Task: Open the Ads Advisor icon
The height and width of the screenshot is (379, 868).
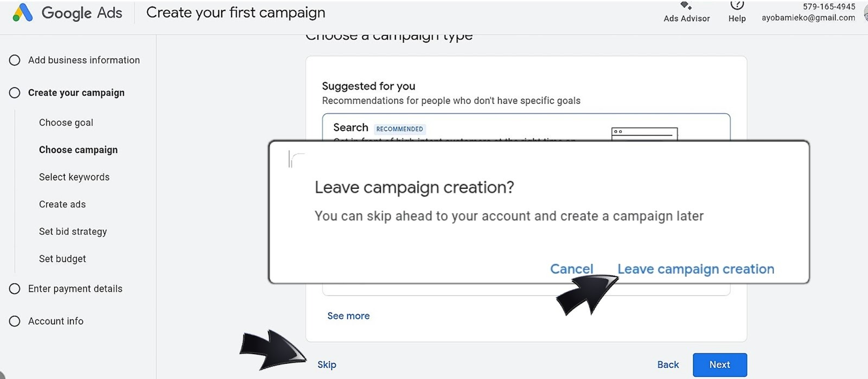Action: 686,6
